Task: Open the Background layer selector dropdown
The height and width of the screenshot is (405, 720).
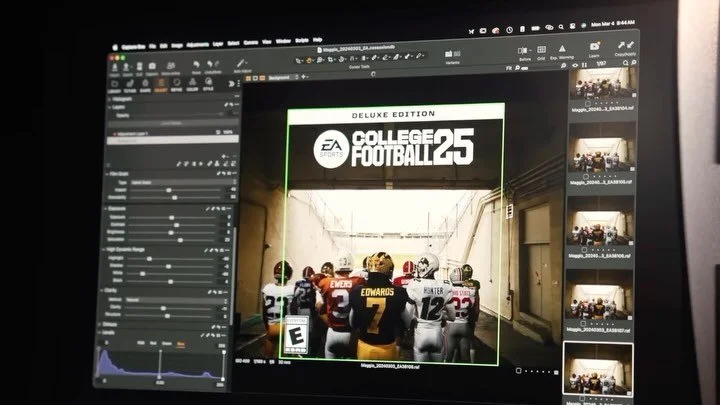Action: 282,78
